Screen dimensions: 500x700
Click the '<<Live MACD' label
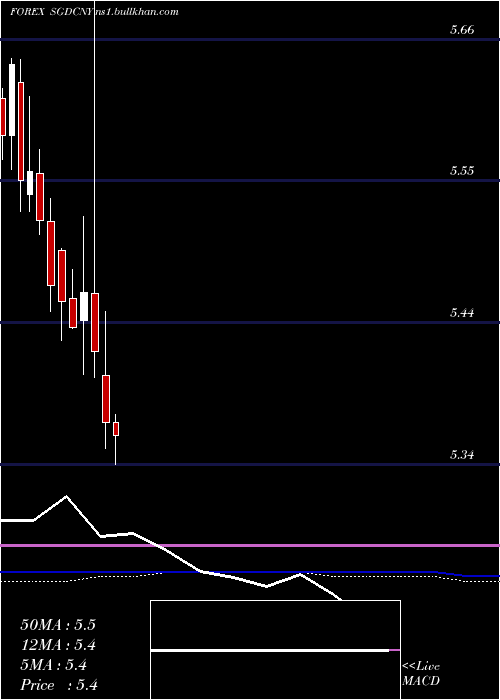tap(421, 674)
